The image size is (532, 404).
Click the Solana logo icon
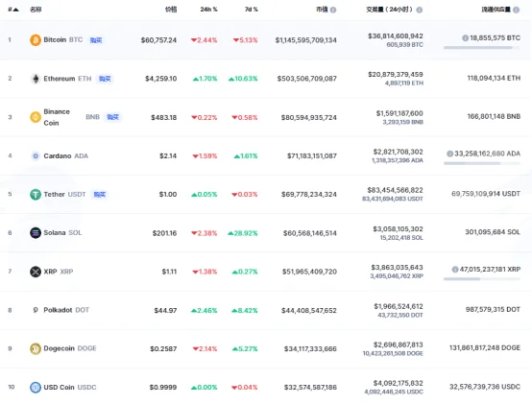[36, 233]
